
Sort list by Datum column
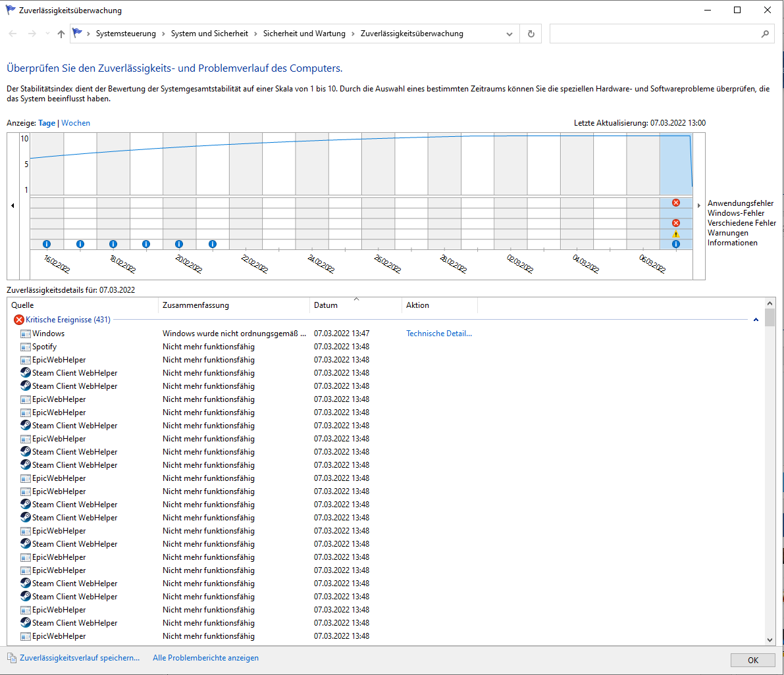point(355,305)
